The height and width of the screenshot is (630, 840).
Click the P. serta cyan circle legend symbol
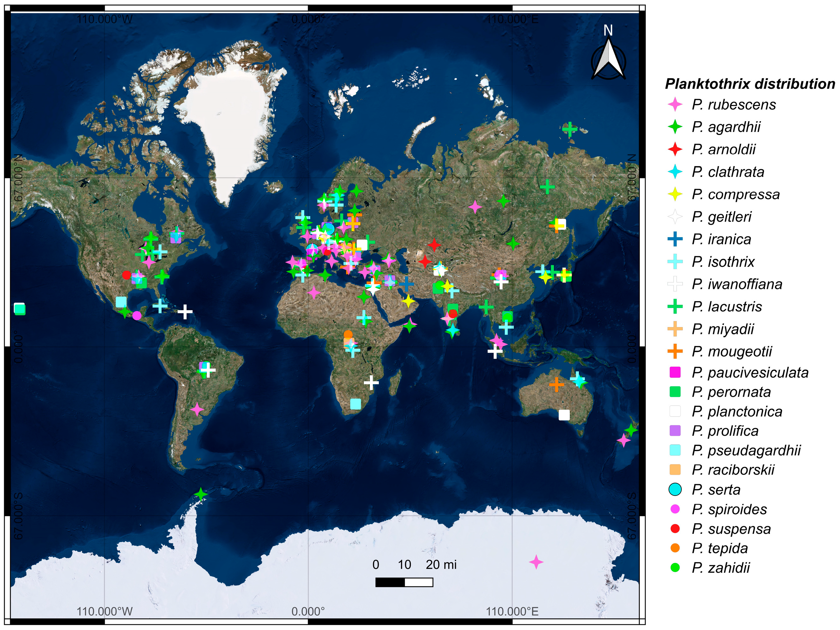click(x=675, y=489)
